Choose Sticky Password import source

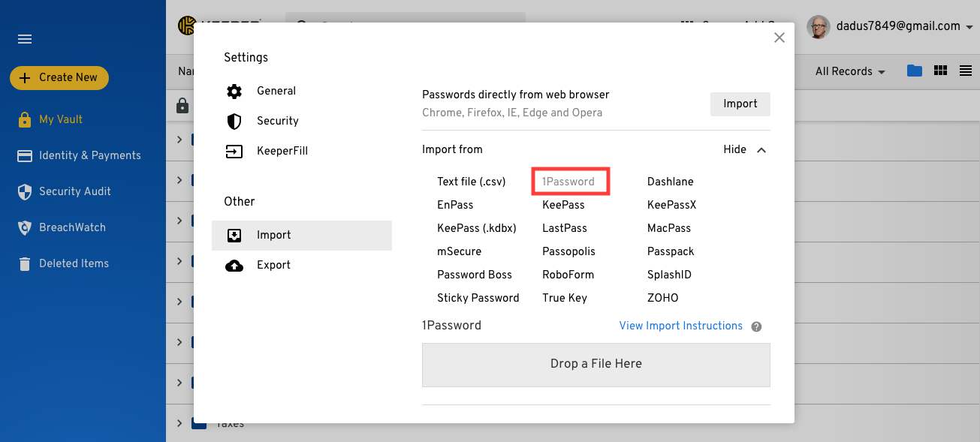(478, 298)
